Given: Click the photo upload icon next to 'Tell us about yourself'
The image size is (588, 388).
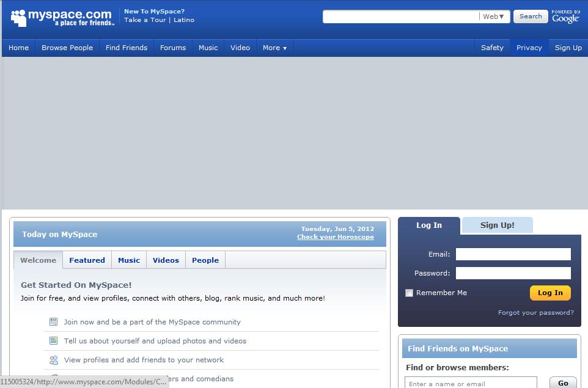Looking at the screenshot, I should [54, 341].
